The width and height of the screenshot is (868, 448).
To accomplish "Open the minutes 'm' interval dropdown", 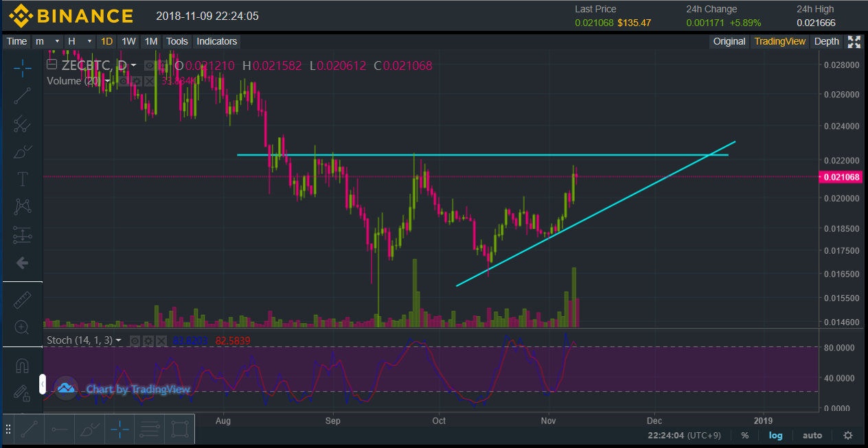I will point(47,41).
